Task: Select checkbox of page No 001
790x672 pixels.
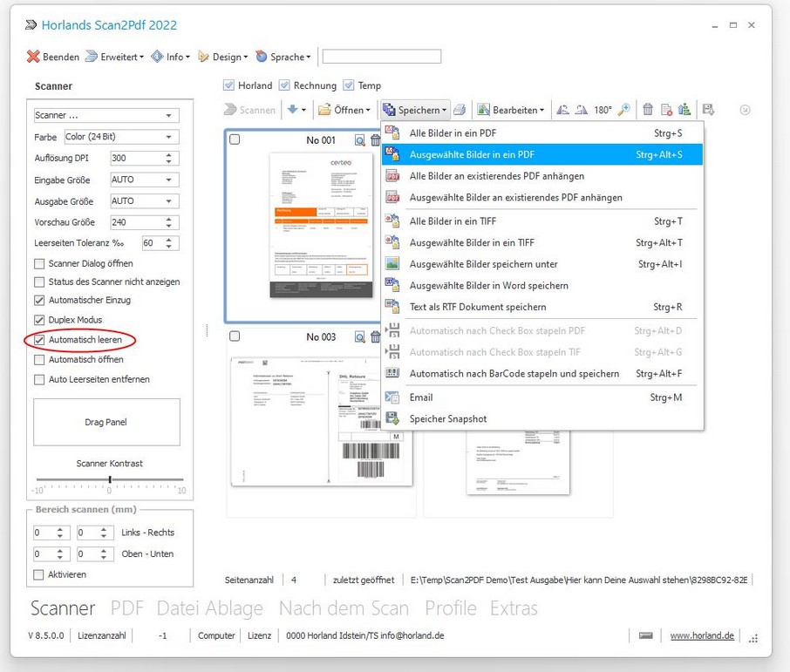Action: point(235,139)
